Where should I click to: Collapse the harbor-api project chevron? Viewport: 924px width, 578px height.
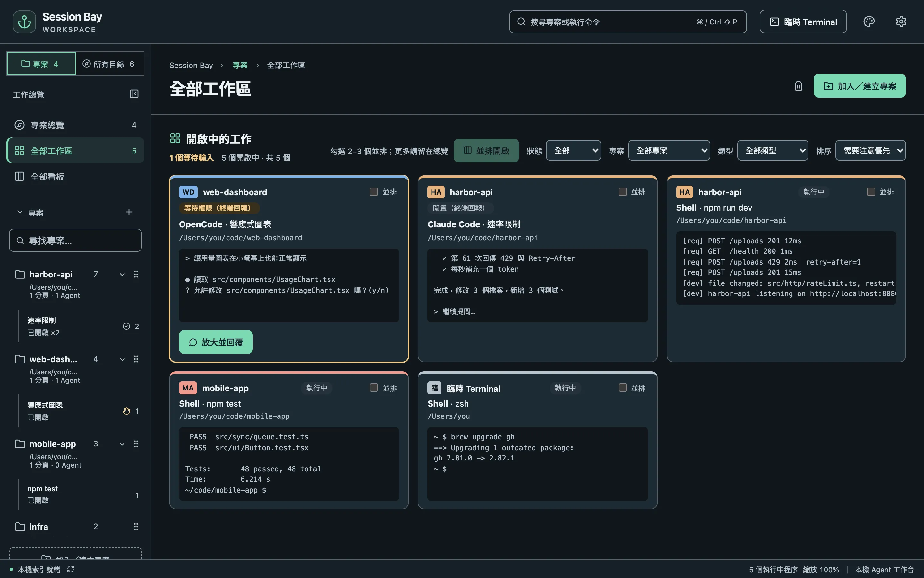pos(122,274)
